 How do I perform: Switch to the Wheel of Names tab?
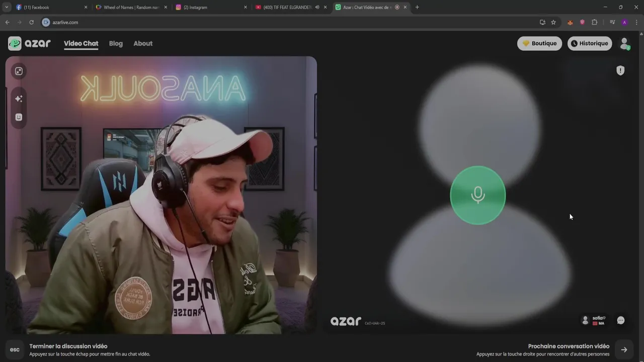click(131, 7)
